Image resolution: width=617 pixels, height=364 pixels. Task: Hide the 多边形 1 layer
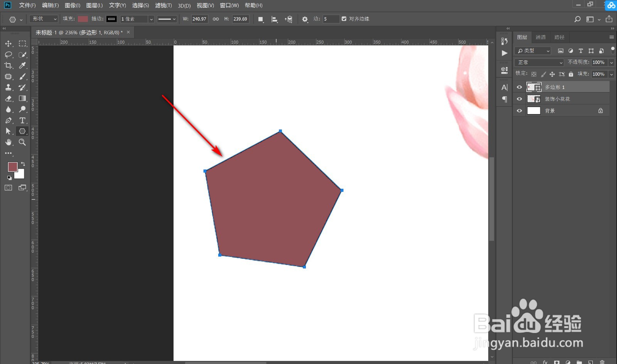(519, 87)
